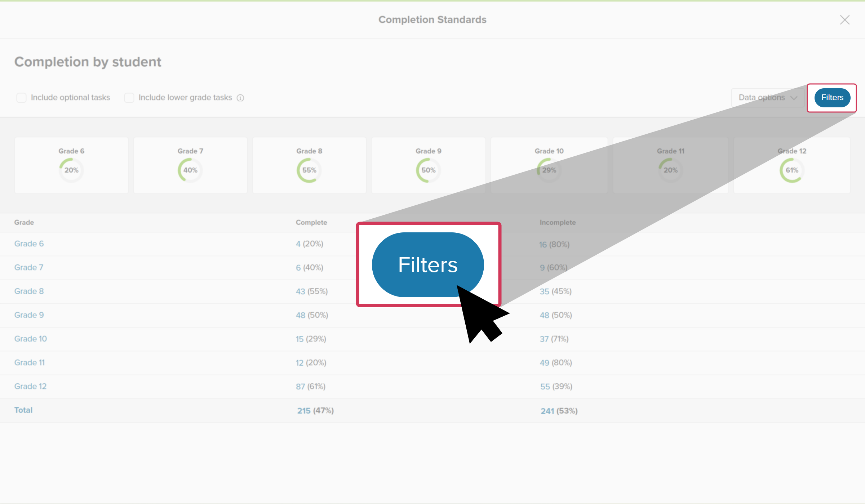Viewport: 865px width, 504px height.
Task: Enable Include optional tasks
Action: click(21, 97)
